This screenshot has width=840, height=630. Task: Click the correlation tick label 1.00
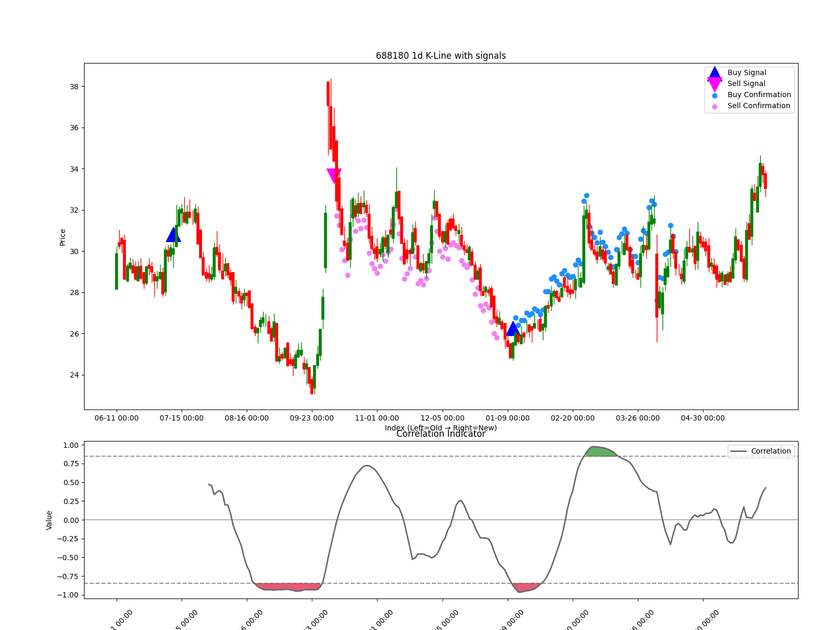coord(70,445)
